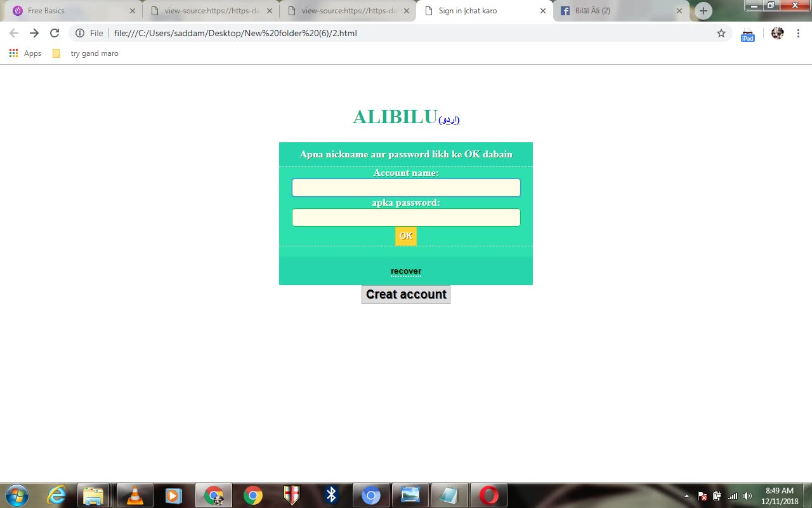Switch to the active Chrome window with profile badge
Viewport: 812px width, 508px height.
point(214,495)
